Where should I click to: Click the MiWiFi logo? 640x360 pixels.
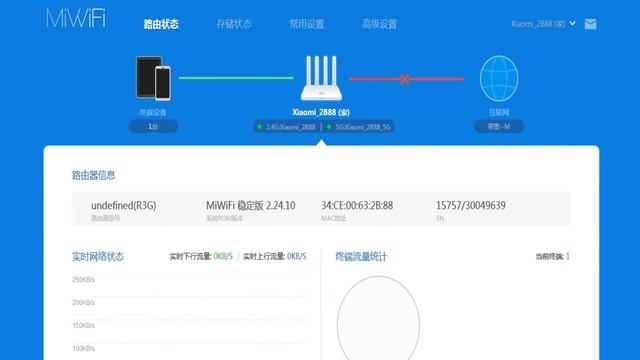point(76,18)
